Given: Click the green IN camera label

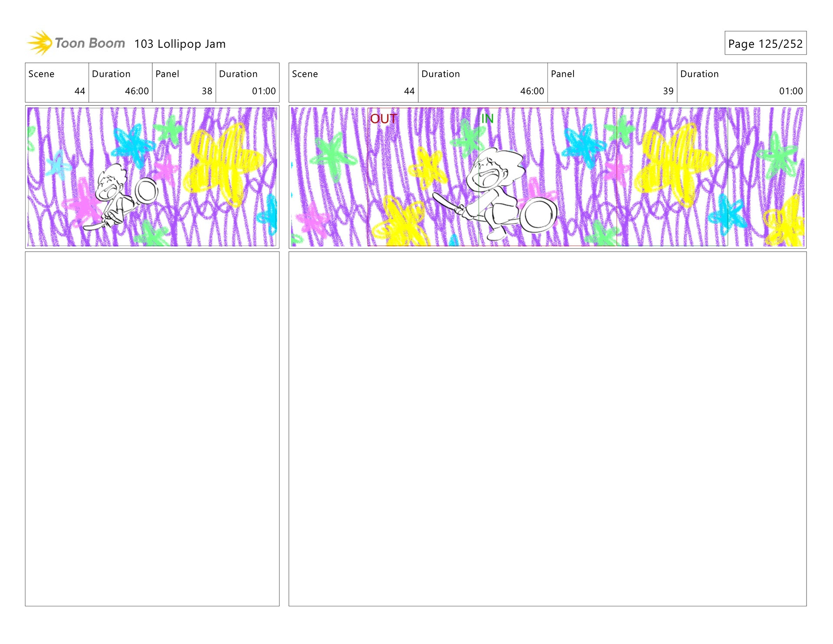Looking at the screenshot, I should [x=487, y=118].
